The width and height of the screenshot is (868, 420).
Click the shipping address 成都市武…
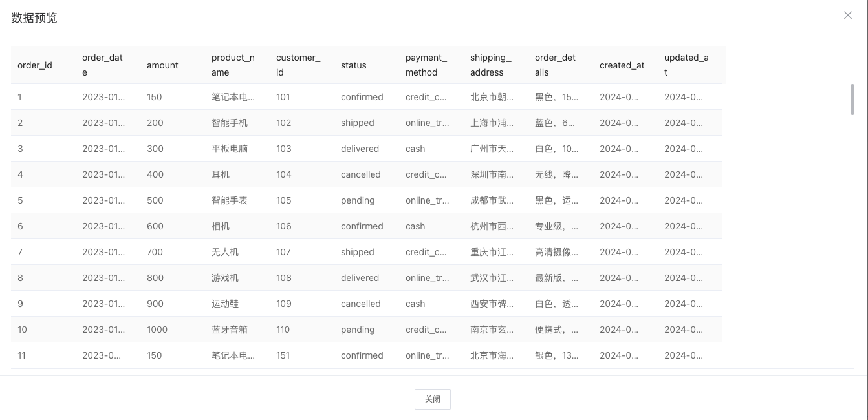492,200
